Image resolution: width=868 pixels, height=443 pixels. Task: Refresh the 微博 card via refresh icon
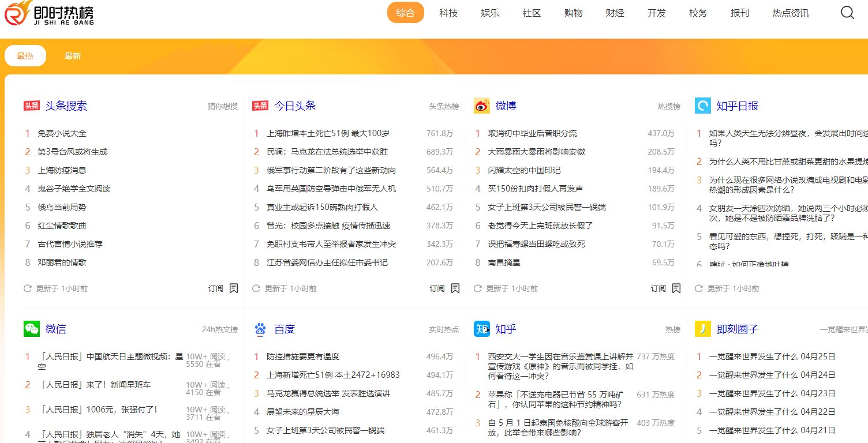(x=477, y=288)
